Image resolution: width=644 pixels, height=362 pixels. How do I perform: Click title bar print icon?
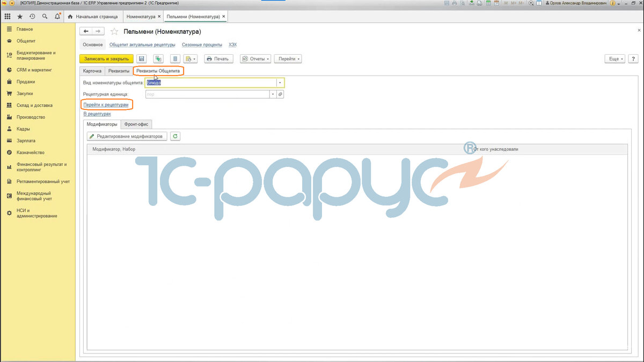pyautogui.click(x=455, y=3)
